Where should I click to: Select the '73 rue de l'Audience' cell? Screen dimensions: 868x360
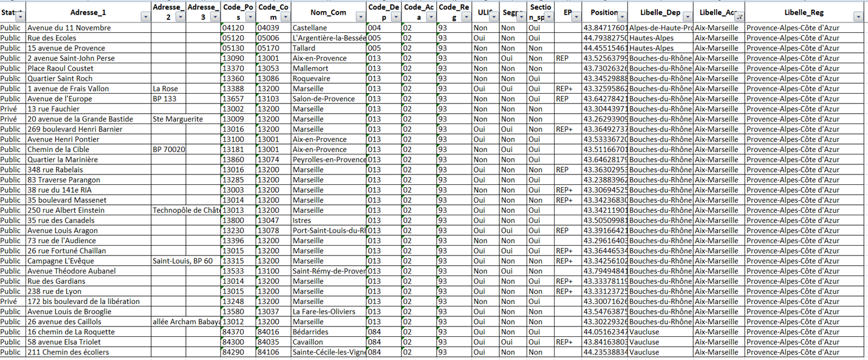(x=89, y=241)
